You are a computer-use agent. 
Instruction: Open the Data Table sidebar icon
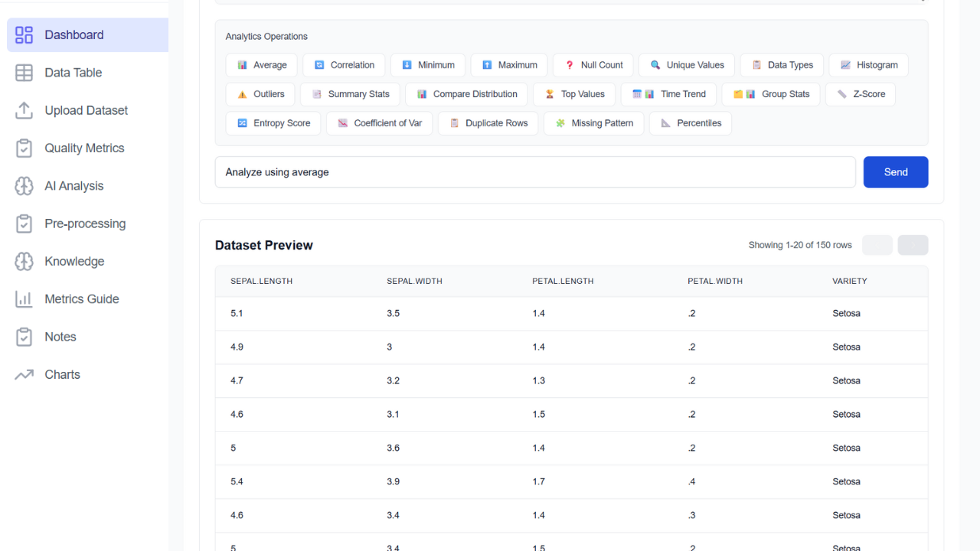24,73
